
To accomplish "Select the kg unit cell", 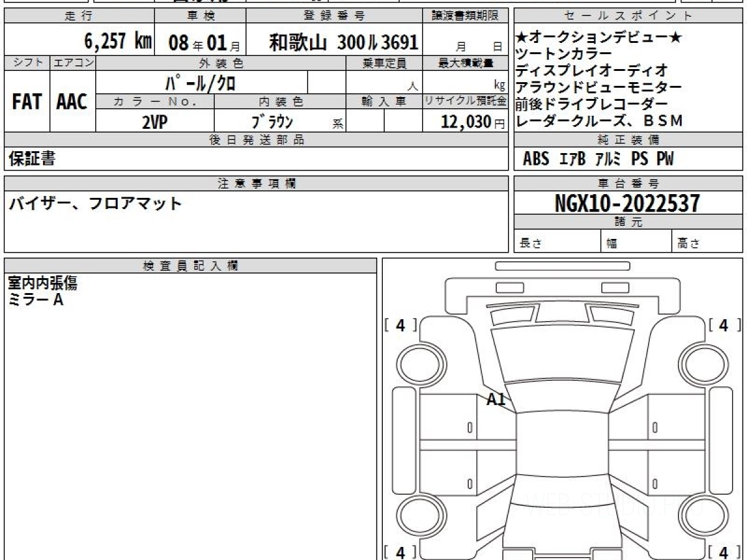I will (466, 83).
